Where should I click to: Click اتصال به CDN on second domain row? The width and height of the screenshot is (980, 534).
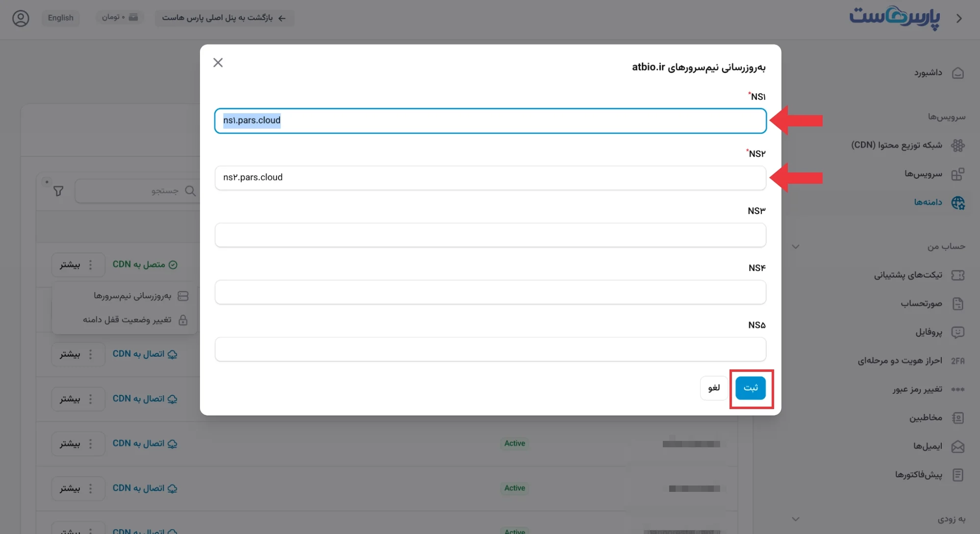coord(145,354)
